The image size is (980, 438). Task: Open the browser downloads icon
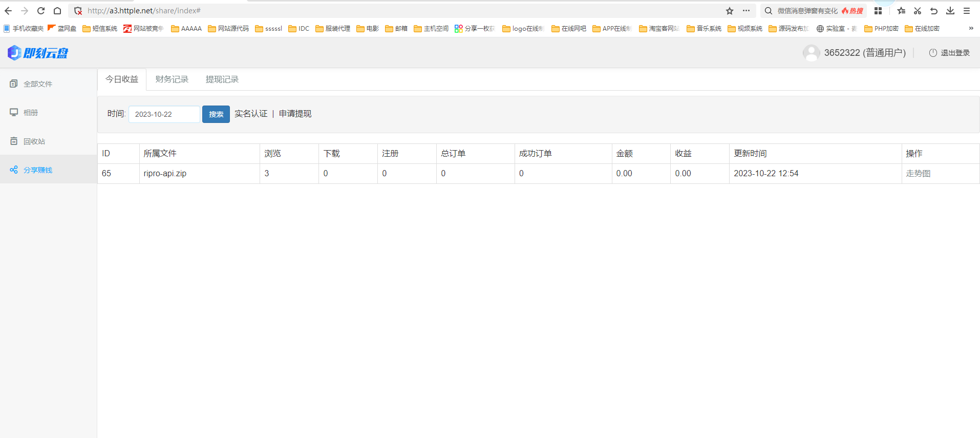click(x=950, y=11)
